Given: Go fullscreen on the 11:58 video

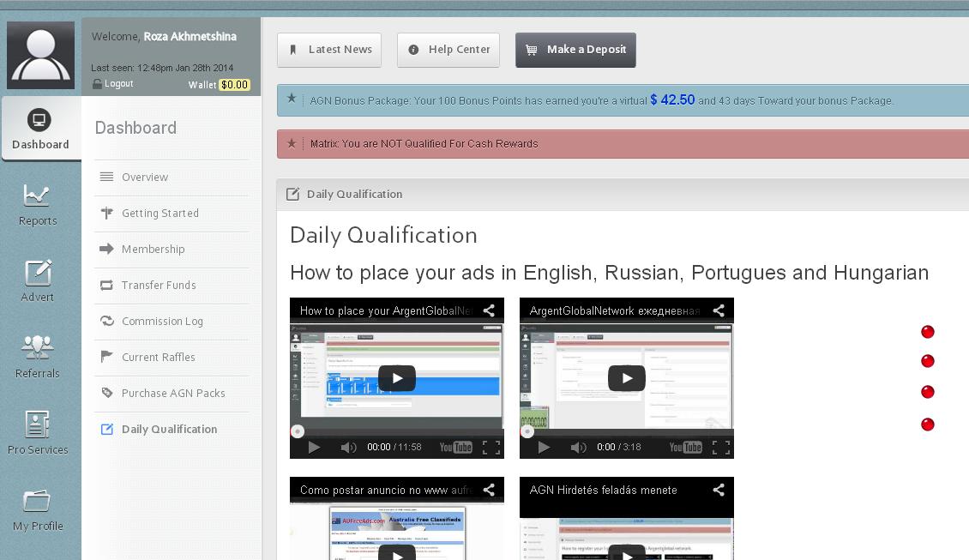Looking at the screenshot, I should [x=491, y=447].
